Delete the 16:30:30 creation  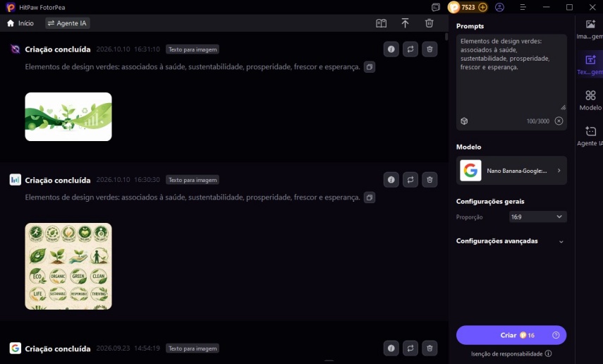pyautogui.click(x=430, y=180)
